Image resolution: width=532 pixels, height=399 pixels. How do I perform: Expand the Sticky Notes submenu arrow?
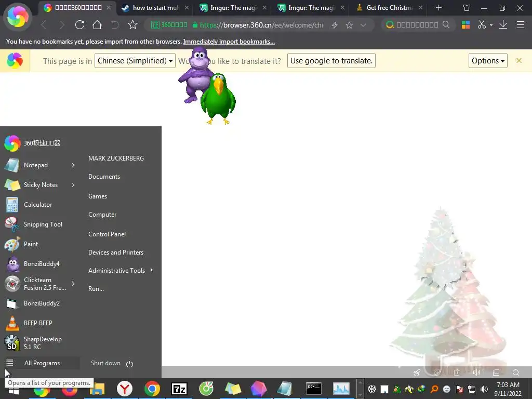click(73, 185)
